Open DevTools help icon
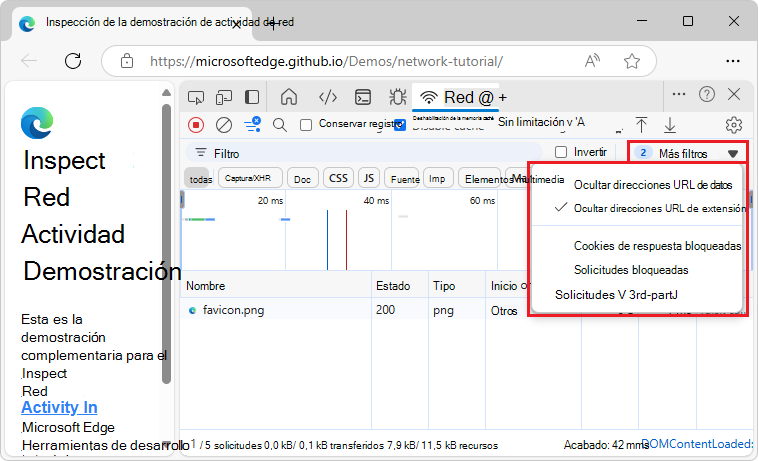This screenshot has height=461, width=758. click(x=706, y=94)
